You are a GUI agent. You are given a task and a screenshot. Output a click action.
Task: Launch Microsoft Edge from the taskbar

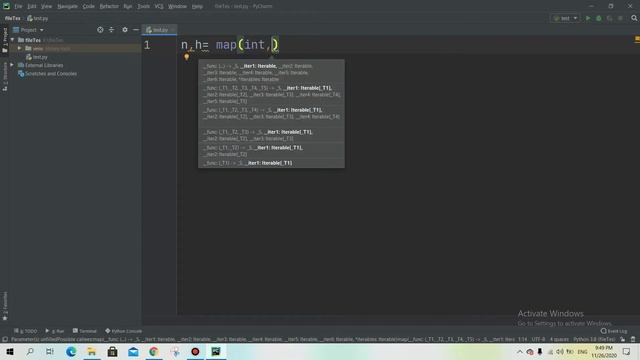(71, 351)
